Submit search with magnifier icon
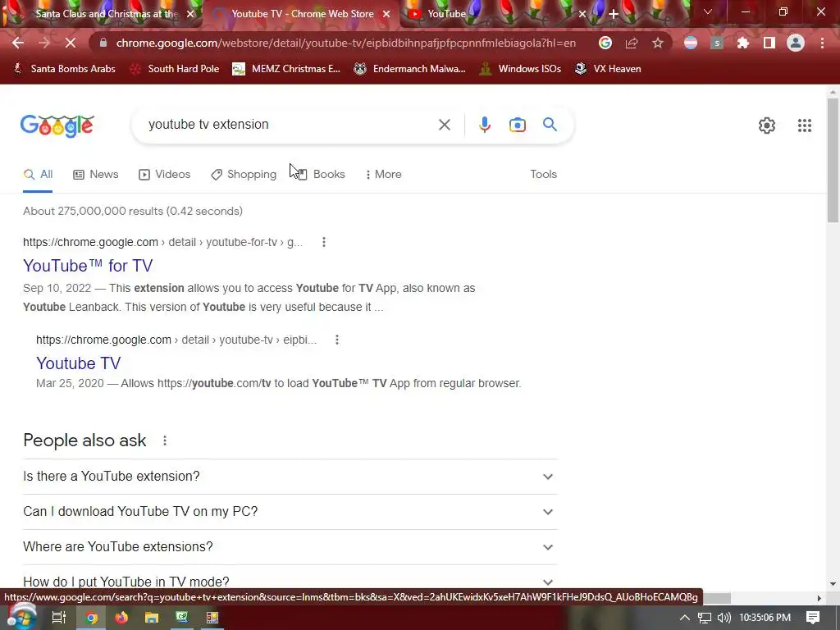This screenshot has height=630, width=840. [550, 125]
